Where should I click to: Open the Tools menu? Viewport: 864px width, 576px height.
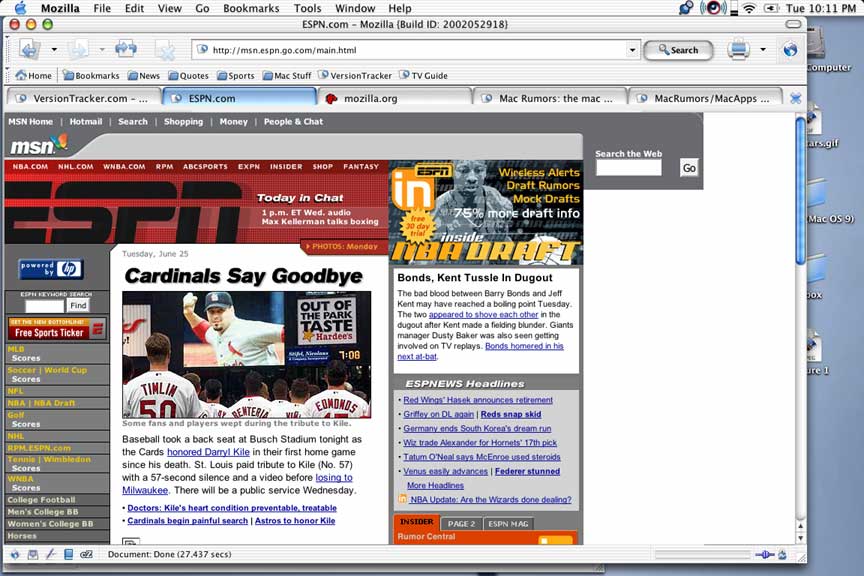[x=307, y=8]
